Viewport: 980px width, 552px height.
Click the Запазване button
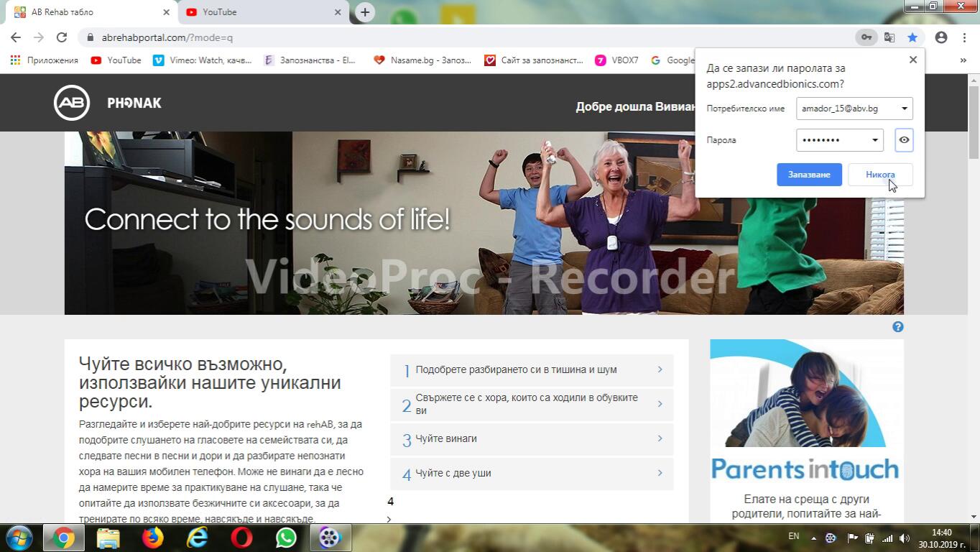click(x=809, y=175)
